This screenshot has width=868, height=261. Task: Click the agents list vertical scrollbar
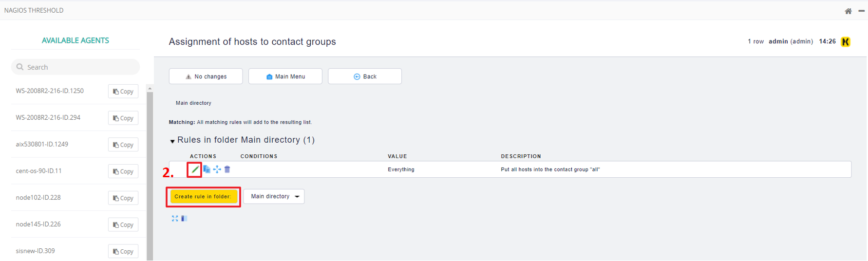click(x=150, y=175)
